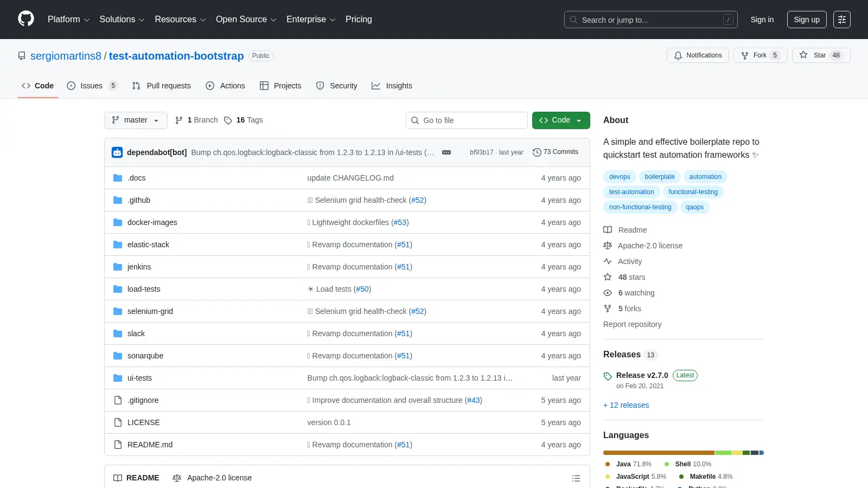
Task: Click the commits history clock icon
Action: [x=537, y=152]
